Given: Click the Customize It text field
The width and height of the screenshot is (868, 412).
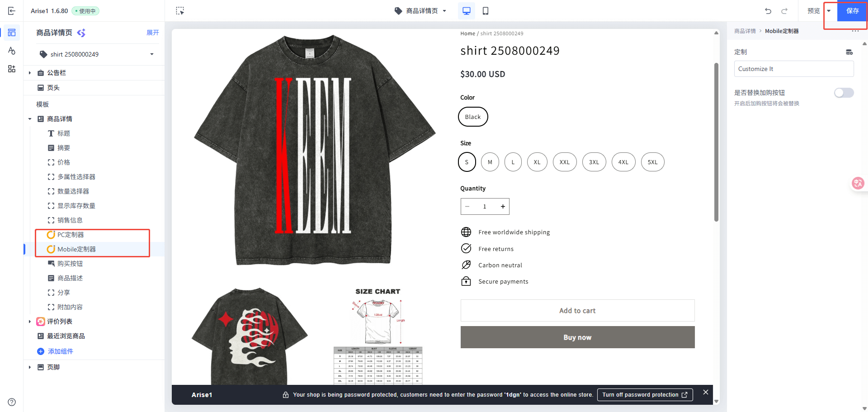Looking at the screenshot, I should click(793, 69).
